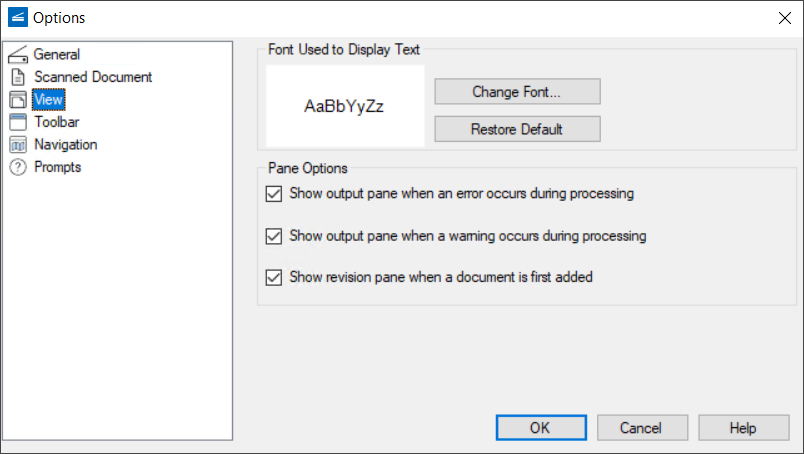Open the Prompts options label

click(58, 167)
